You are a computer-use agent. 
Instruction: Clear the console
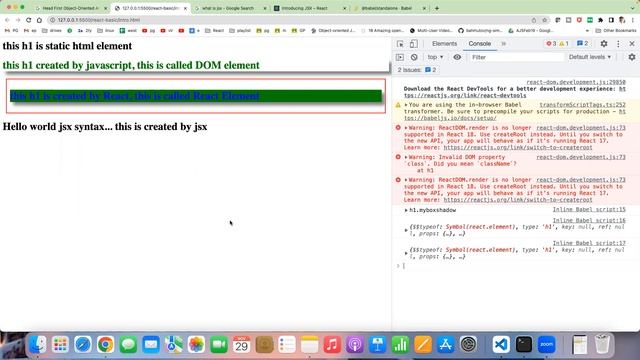(x=414, y=57)
